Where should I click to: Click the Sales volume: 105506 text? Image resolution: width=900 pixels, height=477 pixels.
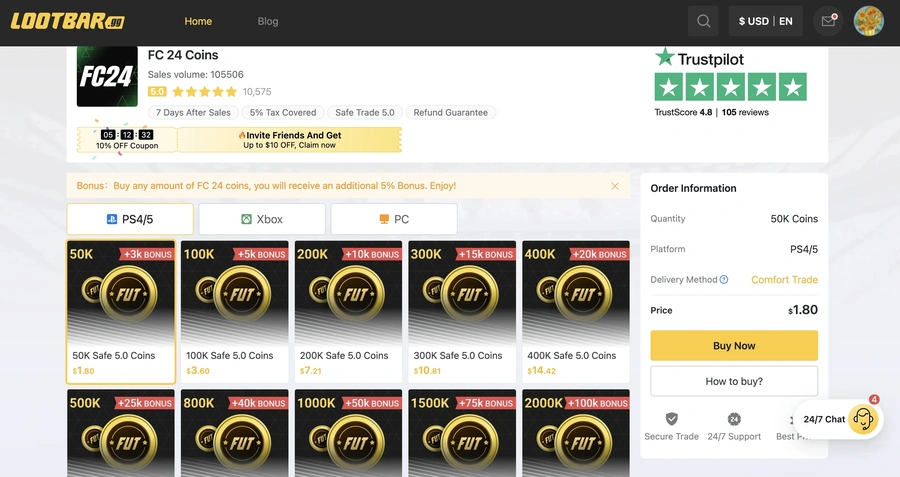click(196, 75)
